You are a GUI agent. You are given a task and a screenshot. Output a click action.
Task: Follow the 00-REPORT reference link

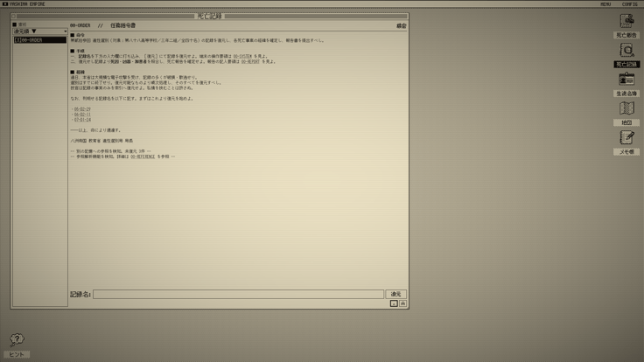tap(250, 61)
